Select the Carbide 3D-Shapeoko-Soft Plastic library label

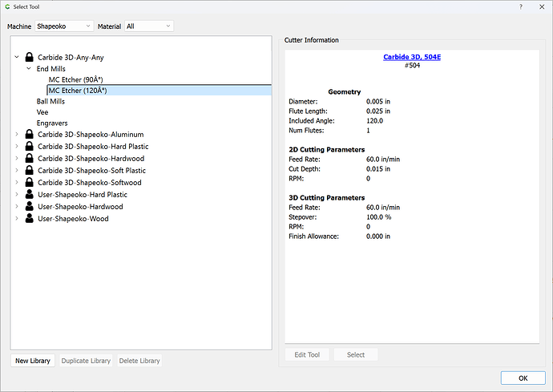coord(91,171)
